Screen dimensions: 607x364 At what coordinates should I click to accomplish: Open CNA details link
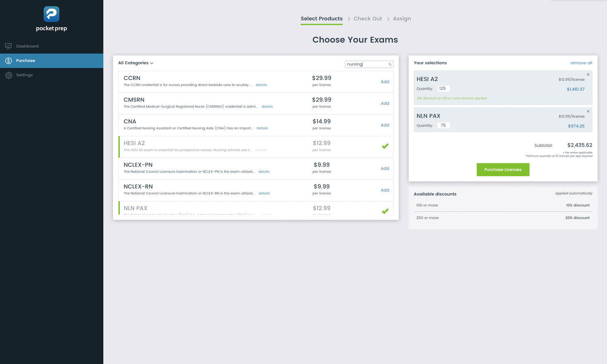pos(262,128)
